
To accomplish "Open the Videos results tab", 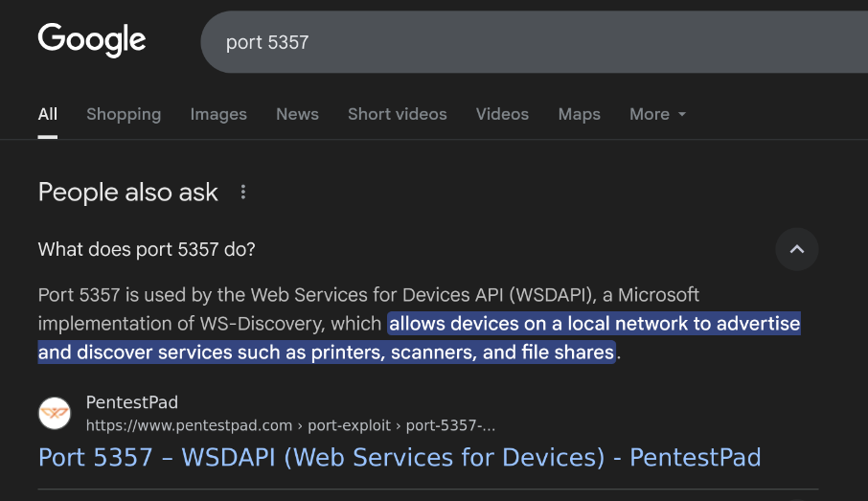I will [502, 114].
